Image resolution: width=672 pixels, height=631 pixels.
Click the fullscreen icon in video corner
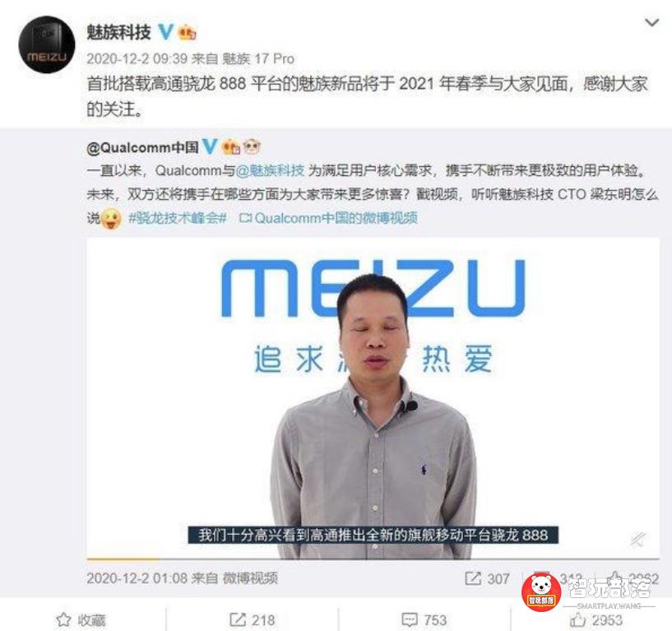click(638, 539)
